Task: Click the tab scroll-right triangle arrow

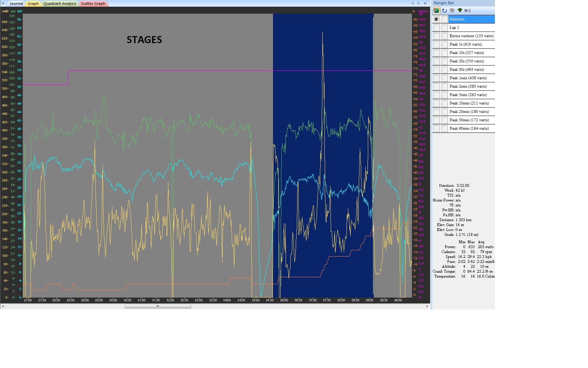Action: tap(419, 4)
